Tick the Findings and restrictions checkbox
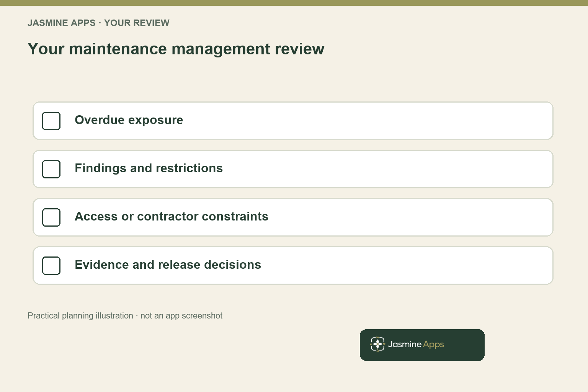 (51, 169)
